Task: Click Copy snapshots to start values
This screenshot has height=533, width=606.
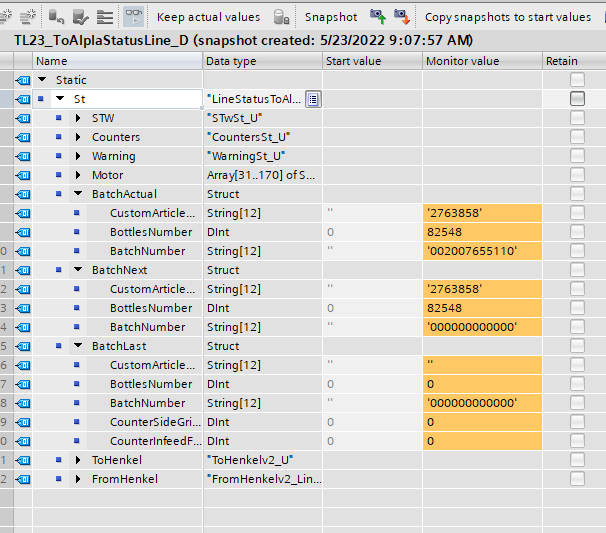Action: (508, 17)
